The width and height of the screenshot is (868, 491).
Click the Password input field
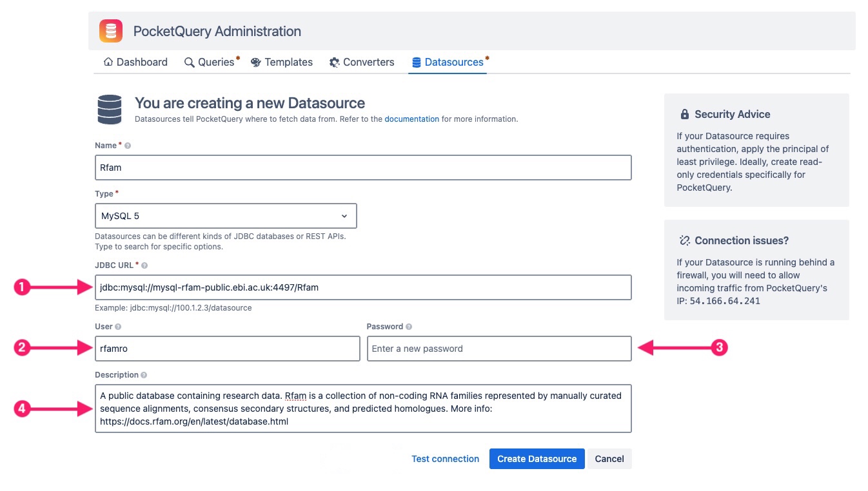click(499, 349)
